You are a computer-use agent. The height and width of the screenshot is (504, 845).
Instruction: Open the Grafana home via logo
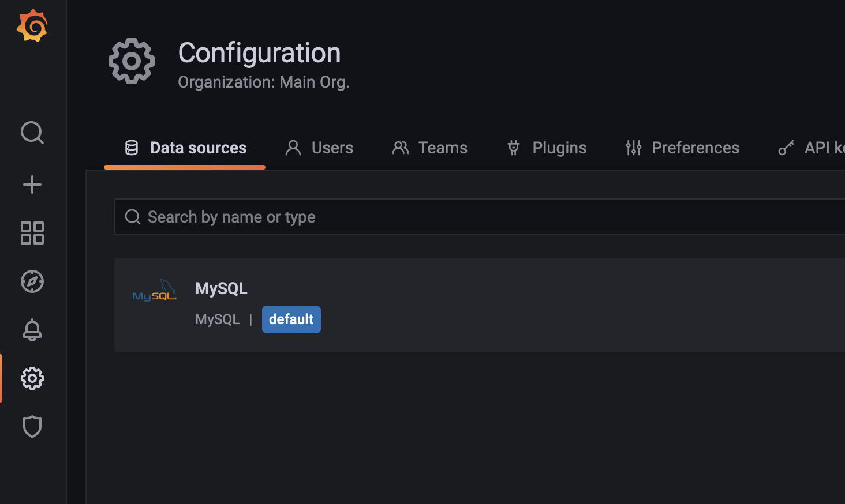click(x=32, y=25)
